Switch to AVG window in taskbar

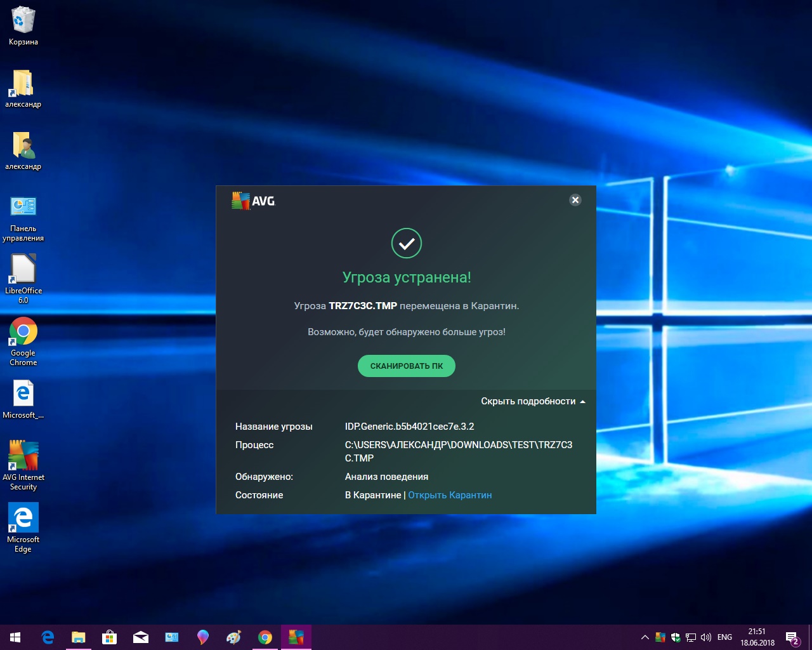(296, 637)
